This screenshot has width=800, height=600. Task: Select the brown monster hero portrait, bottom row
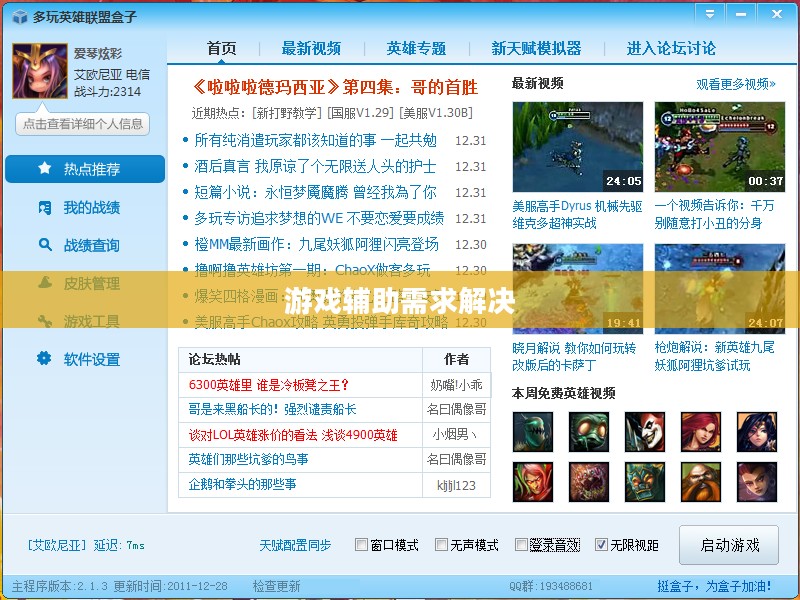[x=589, y=482]
